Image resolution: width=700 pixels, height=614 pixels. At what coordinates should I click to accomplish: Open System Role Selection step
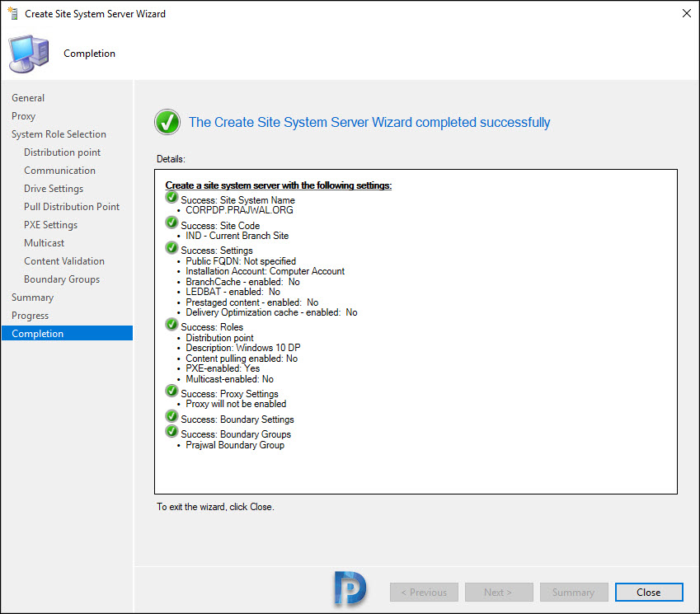tap(59, 134)
